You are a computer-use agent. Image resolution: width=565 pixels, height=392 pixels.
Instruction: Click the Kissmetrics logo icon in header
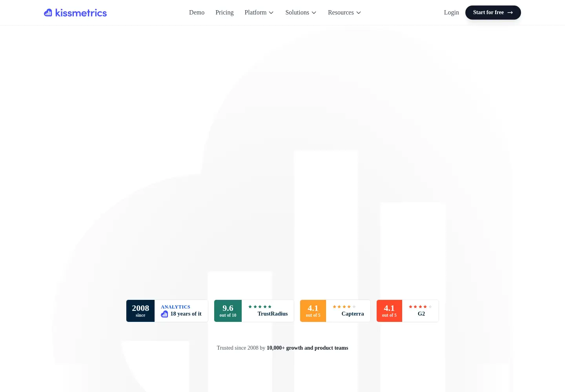coord(48,13)
